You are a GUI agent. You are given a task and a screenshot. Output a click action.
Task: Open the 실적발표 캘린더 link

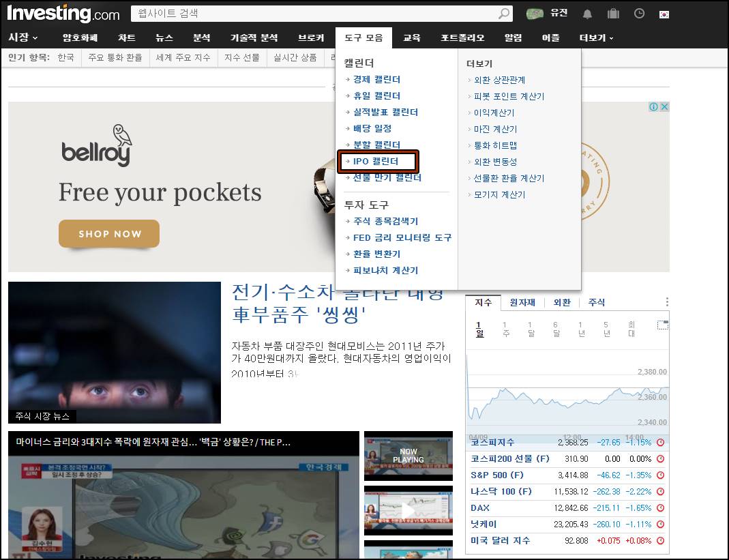pyautogui.click(x=385, y=112)
